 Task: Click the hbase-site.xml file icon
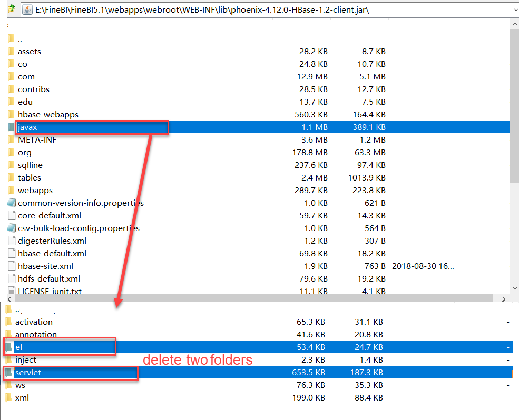pyautogui.click(x=12, y=266)
